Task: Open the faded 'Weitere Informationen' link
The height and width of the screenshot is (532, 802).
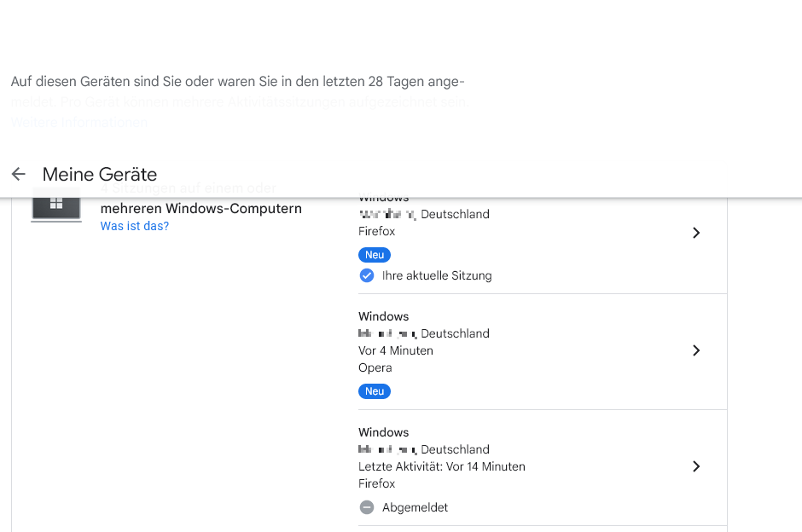Action: pyautogui.click(x=79, y=122)
